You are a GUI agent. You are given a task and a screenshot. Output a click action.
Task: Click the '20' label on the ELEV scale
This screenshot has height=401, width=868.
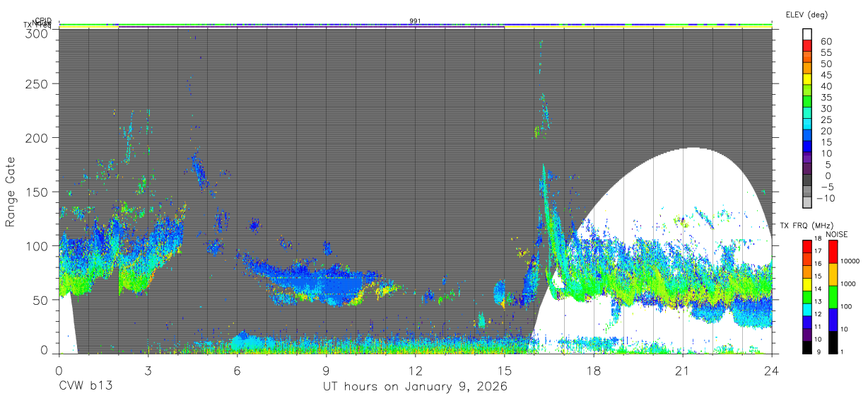point(826,131)
